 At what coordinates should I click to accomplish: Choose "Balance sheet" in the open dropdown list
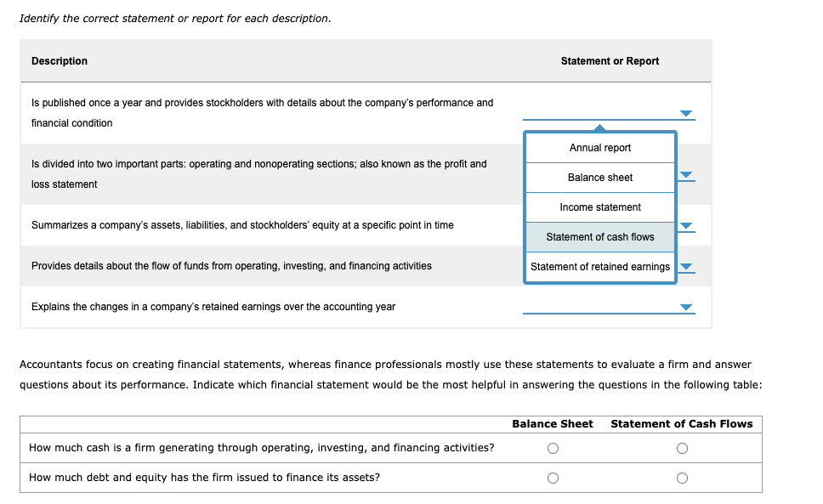(600, 177)
